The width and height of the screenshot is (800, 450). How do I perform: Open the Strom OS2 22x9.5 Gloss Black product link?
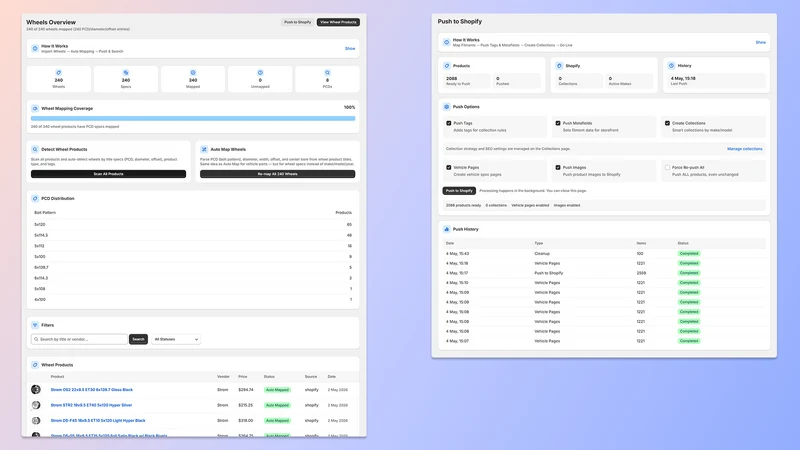coord(92,390)
